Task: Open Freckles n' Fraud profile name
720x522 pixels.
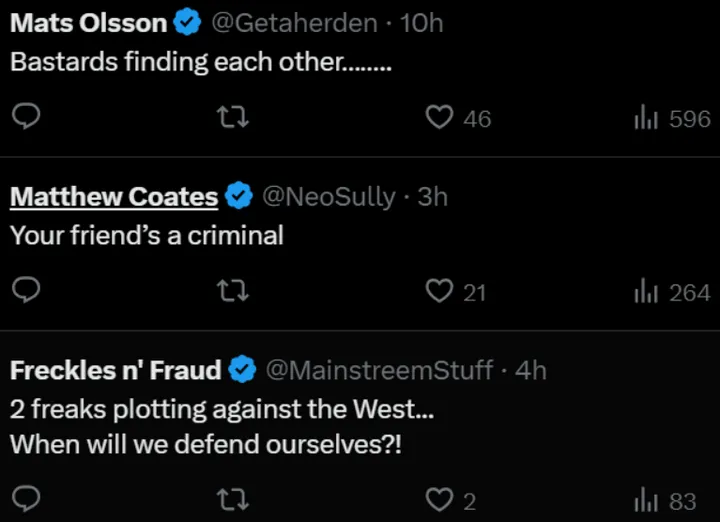Action: (115, 371)
